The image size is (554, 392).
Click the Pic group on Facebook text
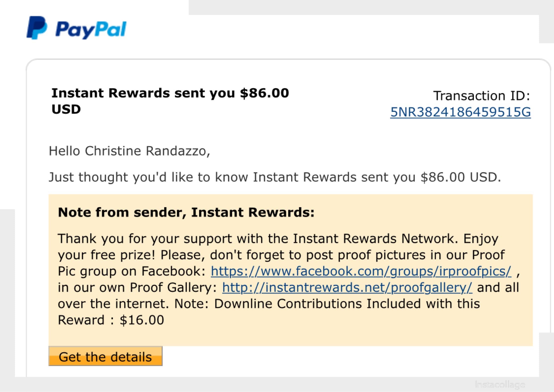[x=131, y=271]
